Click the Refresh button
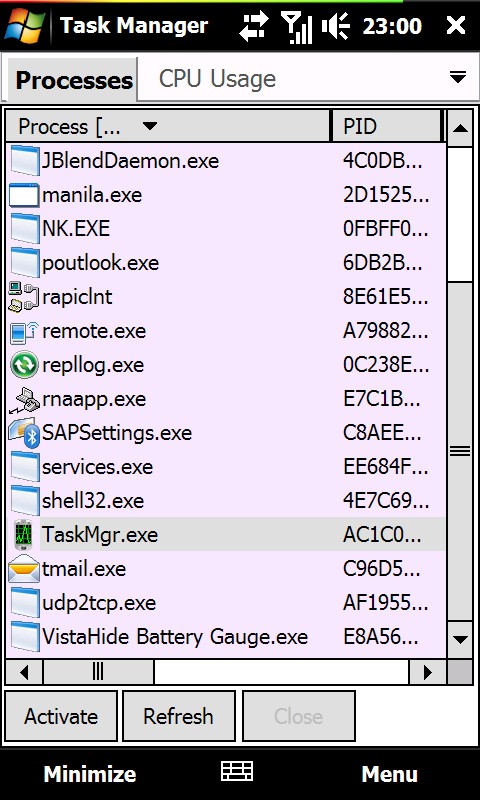This screenshot has height=800, width=480. (x=179, y=716)
